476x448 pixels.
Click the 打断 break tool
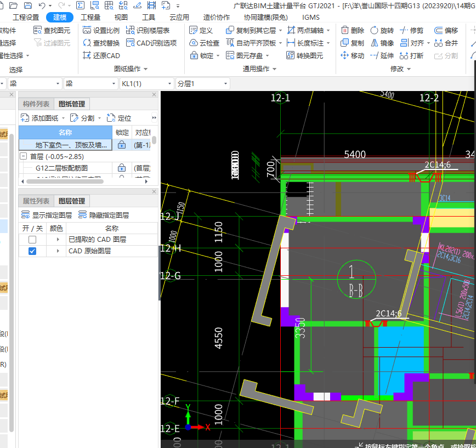click(x=411, y=55)
